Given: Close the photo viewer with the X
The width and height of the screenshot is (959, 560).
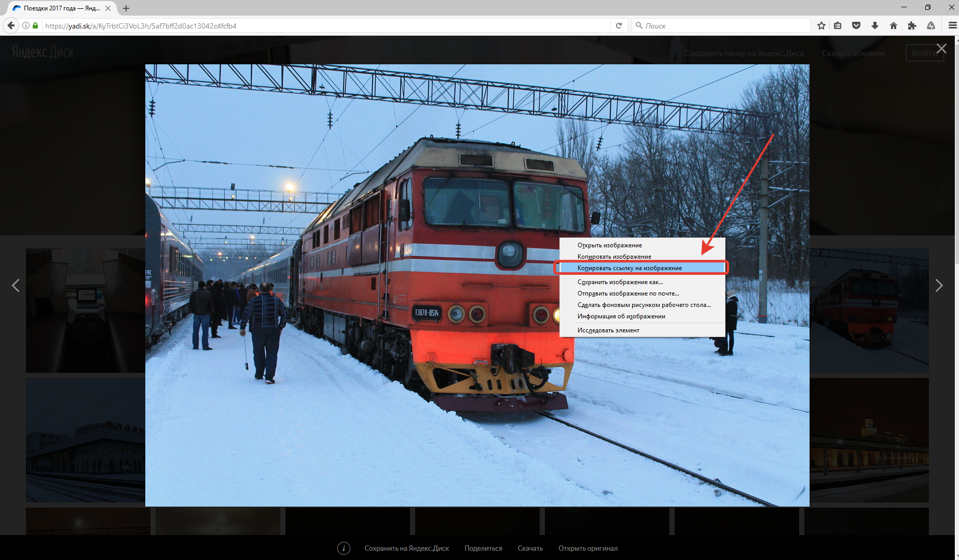Looking at the screenshot, I should tap(941, 49).
